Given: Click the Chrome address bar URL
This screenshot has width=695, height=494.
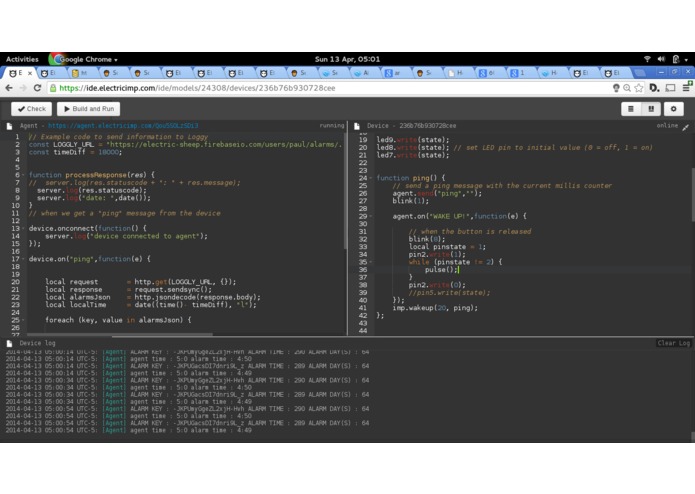Looking at the screenshot, I should pyautogui.click(x=197, y=88).
